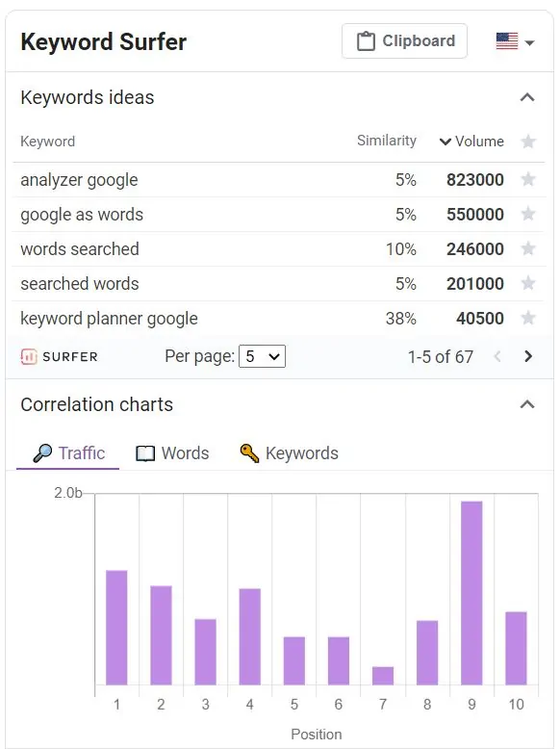Click the 40500 volume value
Screen dimensions: 560x749
480,319
